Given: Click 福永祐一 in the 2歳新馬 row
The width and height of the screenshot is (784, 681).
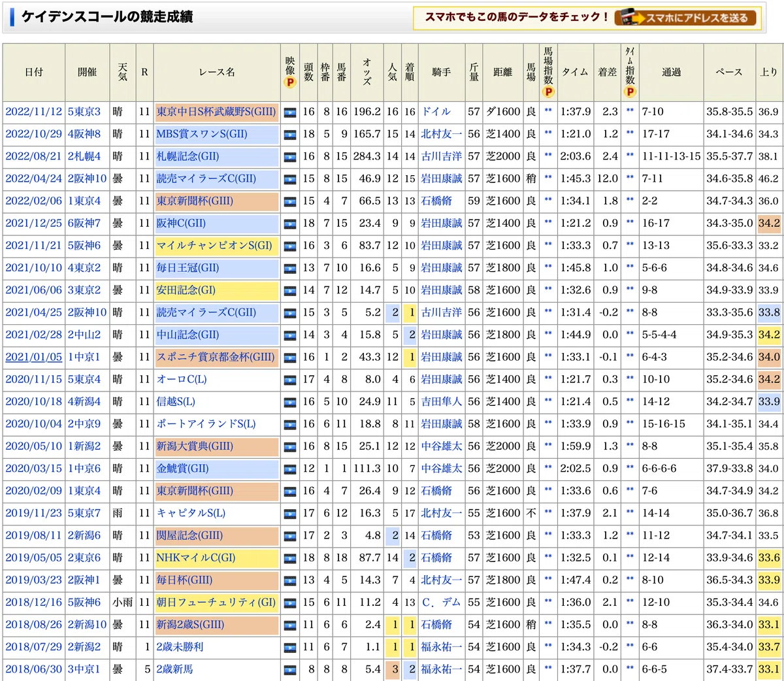Looking at the screenshot, I should [441, 669].
